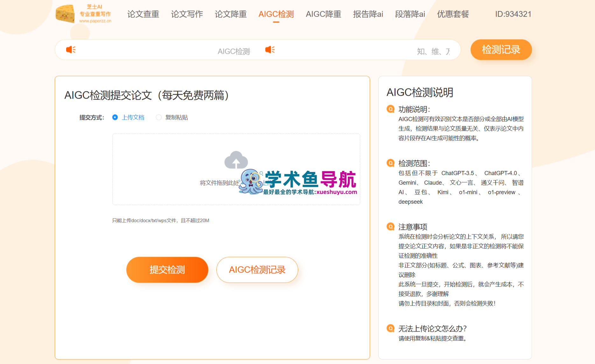Click the 功能说明 orange bullet icon
Screen dimensions: 595x364
click(390, 109)
